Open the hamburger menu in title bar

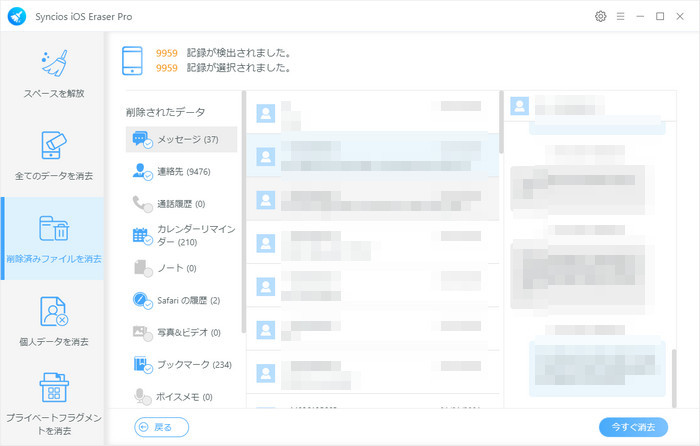point(621,17)
